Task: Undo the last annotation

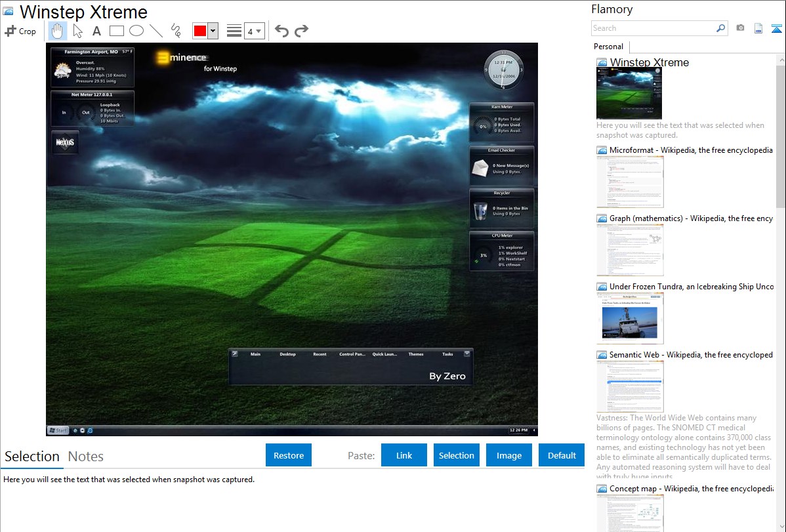Action: point(281,31)
